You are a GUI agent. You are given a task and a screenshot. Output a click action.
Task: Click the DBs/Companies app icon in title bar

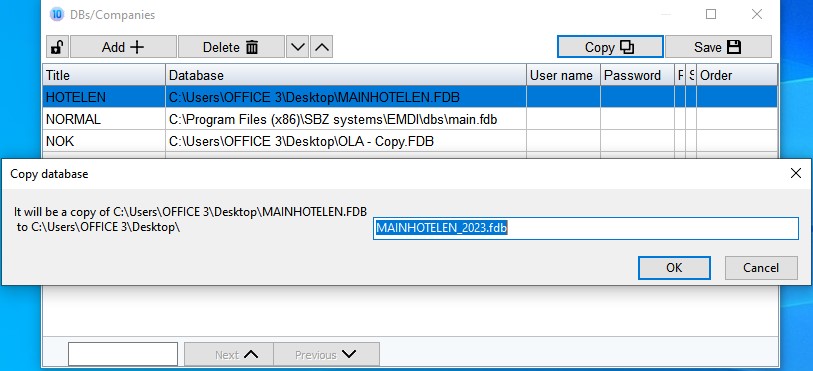(57, 15)
